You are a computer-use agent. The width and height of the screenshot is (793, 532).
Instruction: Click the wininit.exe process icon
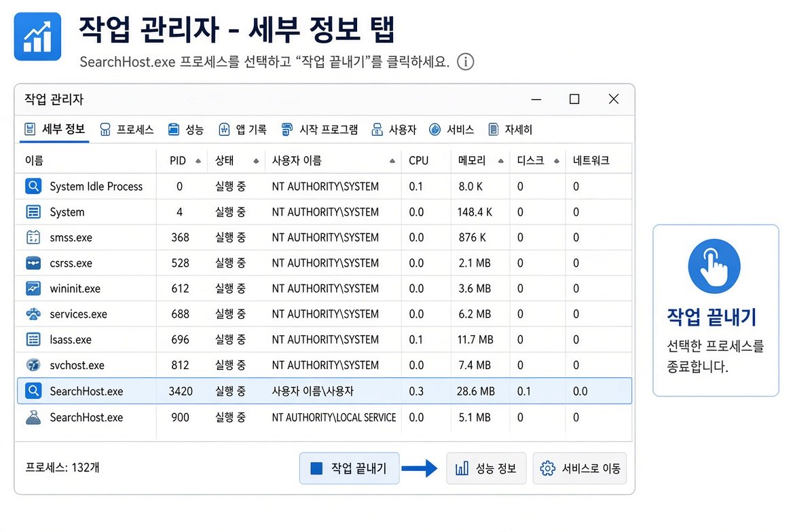point(33,288)
